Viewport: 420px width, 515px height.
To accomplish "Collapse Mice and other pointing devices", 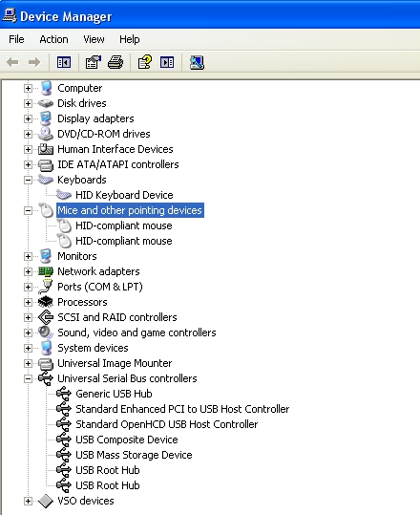I will coord(28,210).
